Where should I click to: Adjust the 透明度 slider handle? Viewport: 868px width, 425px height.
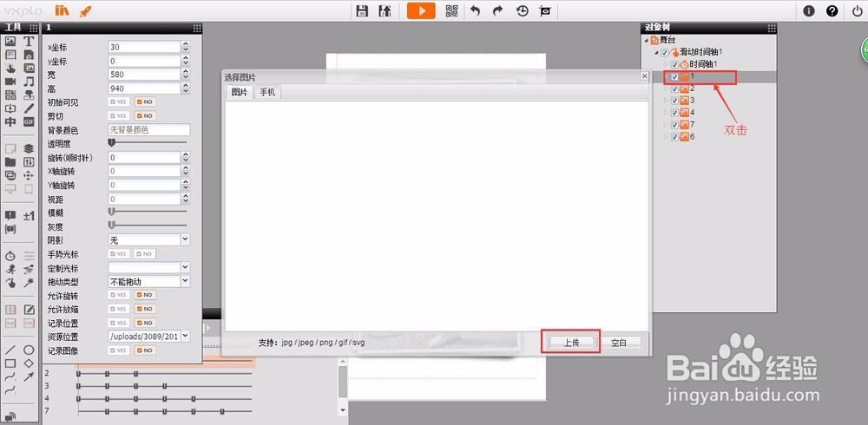111,143
